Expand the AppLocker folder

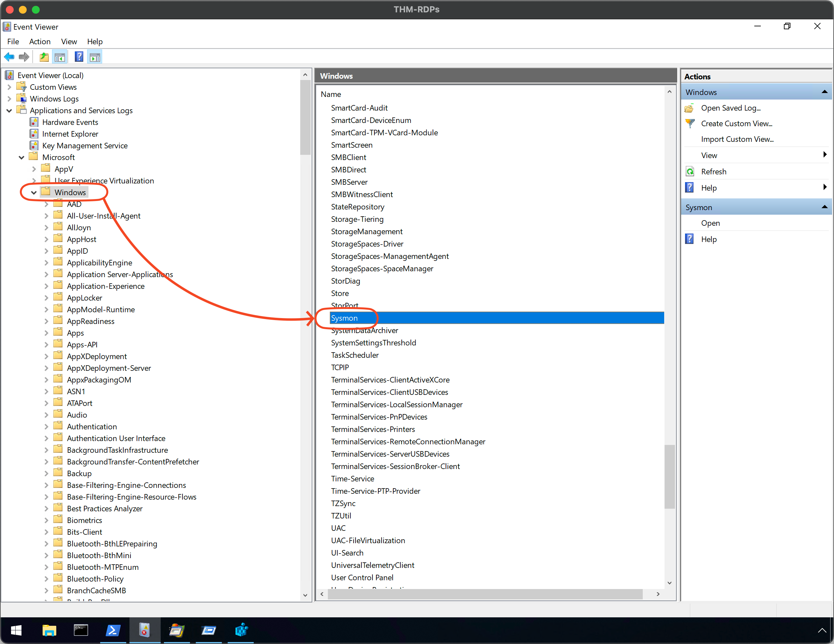(x=46, y=298)
